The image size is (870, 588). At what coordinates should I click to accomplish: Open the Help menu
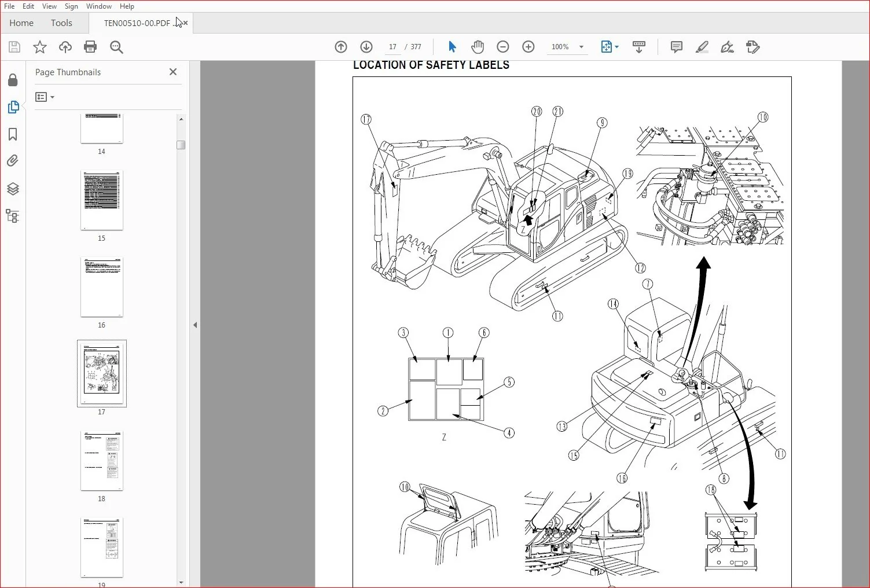(127, 6)
